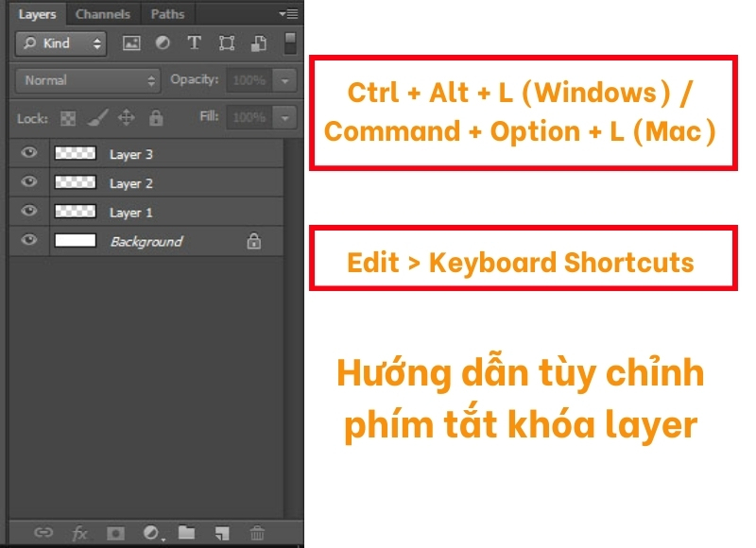
Task: Select the 'Layer 1' name text
Action: click(x=131, y=213)
